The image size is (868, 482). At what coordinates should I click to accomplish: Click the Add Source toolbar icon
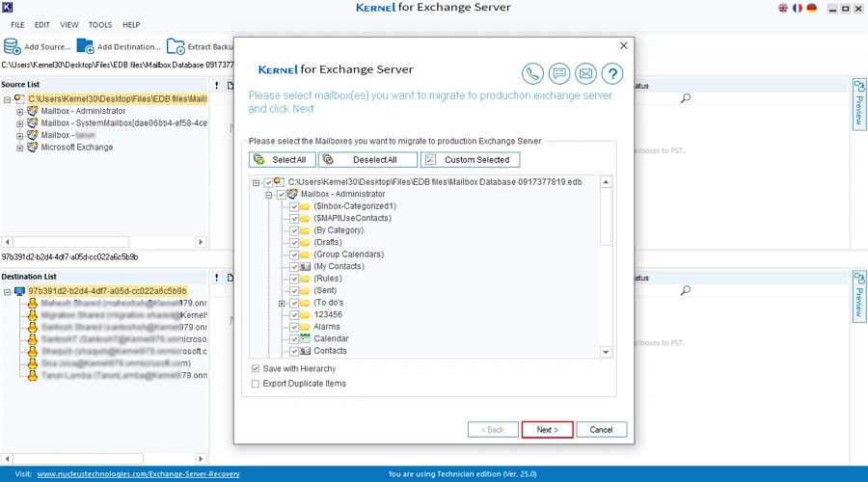coord(12,46)
